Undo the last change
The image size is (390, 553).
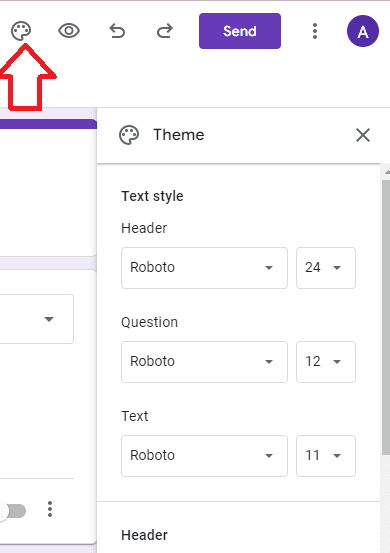[x=117, y=31]
